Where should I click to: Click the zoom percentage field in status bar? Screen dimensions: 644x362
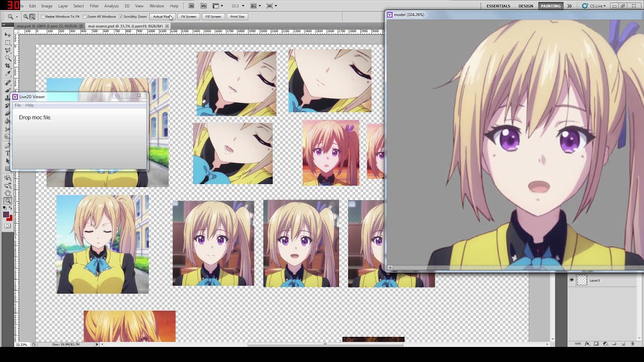pos(21,344)
